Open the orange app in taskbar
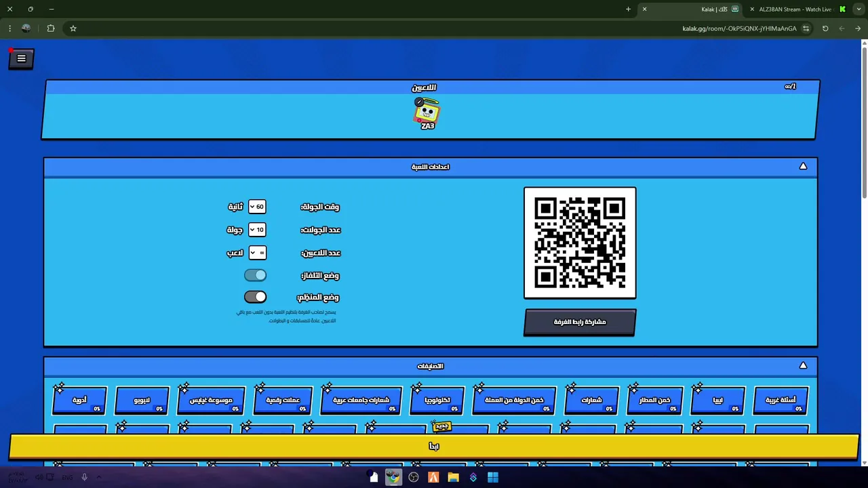868x488 pixels. 433,477
